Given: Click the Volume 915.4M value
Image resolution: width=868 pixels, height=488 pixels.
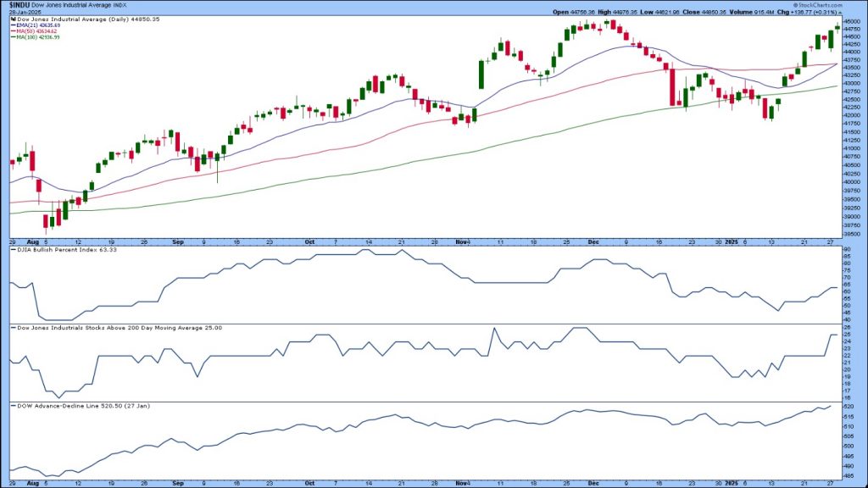Looking at the screenshot, I should point(751,12).
